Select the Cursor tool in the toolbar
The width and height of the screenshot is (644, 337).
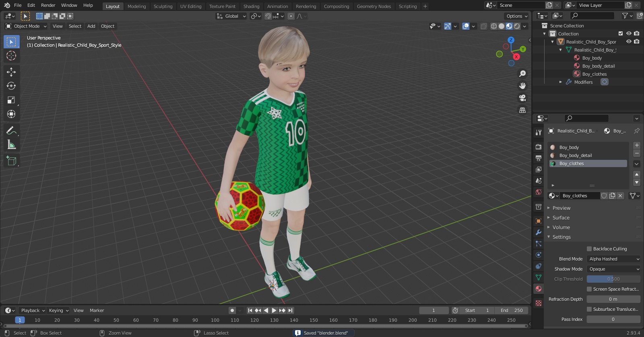11,56
